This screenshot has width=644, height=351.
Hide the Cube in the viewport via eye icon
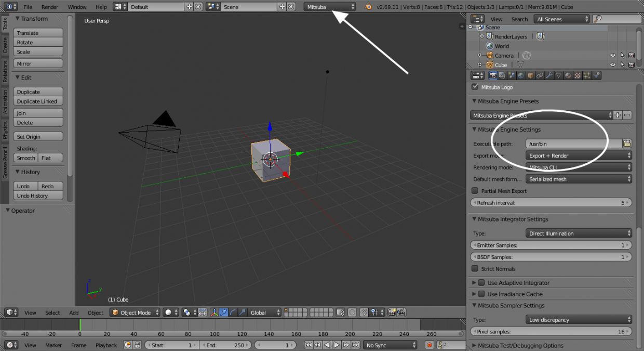(613, 64)
